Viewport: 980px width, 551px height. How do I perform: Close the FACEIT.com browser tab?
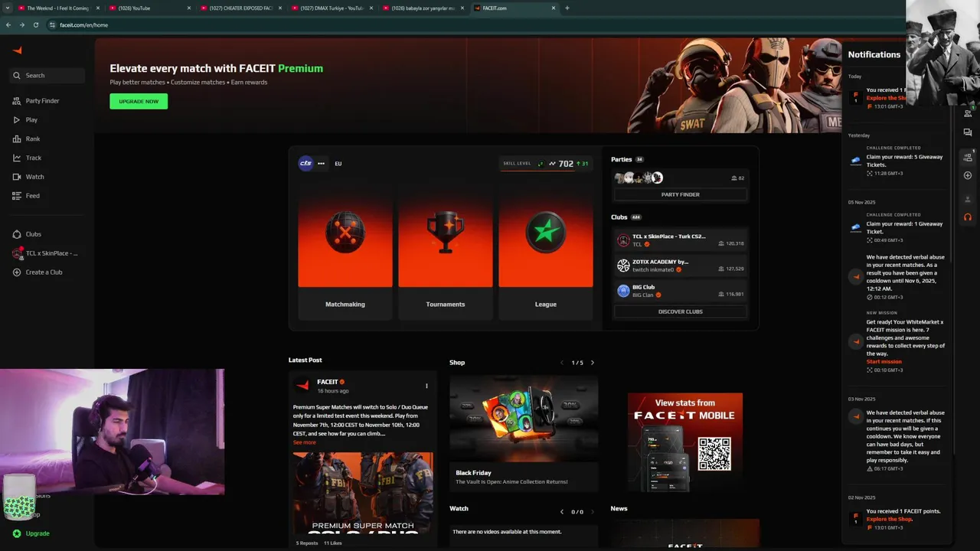(x=553, y=8)
